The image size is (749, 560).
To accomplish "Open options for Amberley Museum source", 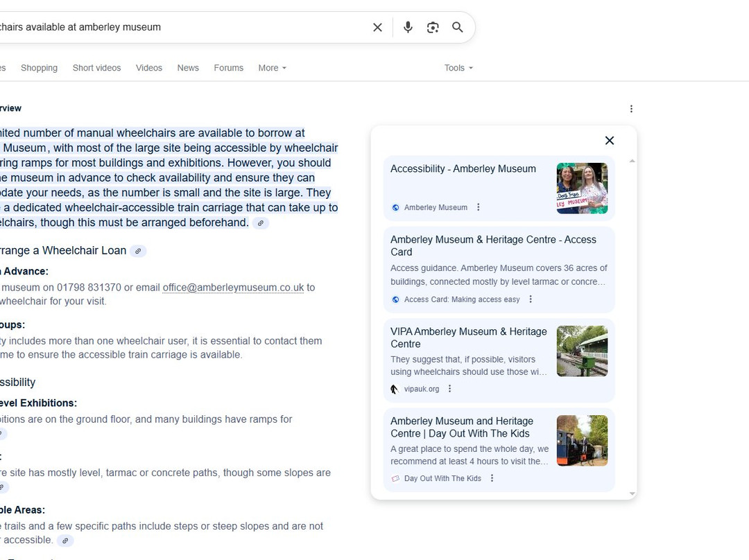I will coord(479,207).
